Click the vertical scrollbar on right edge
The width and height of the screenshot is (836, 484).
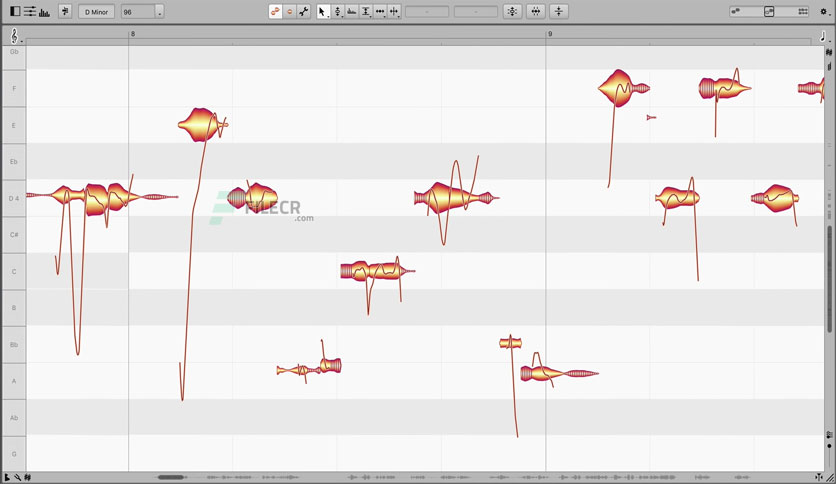[x=829, y=279]
